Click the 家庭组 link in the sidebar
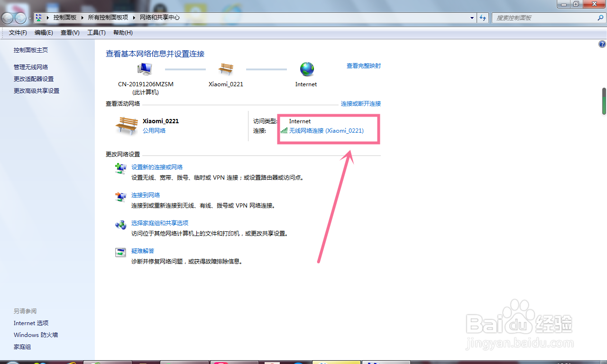The image size is (607, 364). 22,347
